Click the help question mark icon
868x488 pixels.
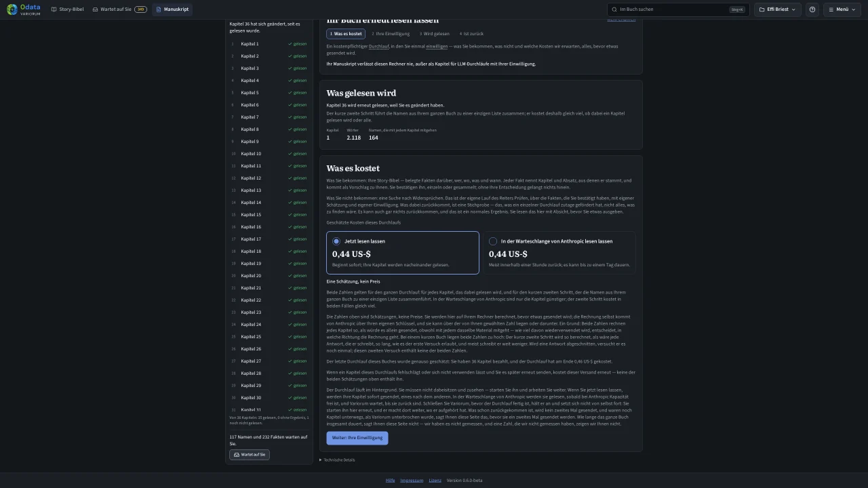pyautogui.click(x=812, y=9)
